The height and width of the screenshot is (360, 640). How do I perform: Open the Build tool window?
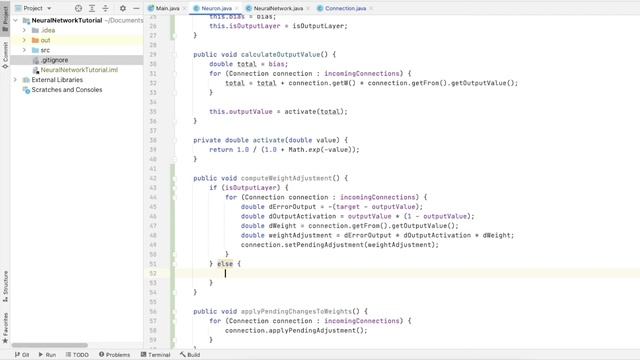pyautogui.click(x=190, y=355)
